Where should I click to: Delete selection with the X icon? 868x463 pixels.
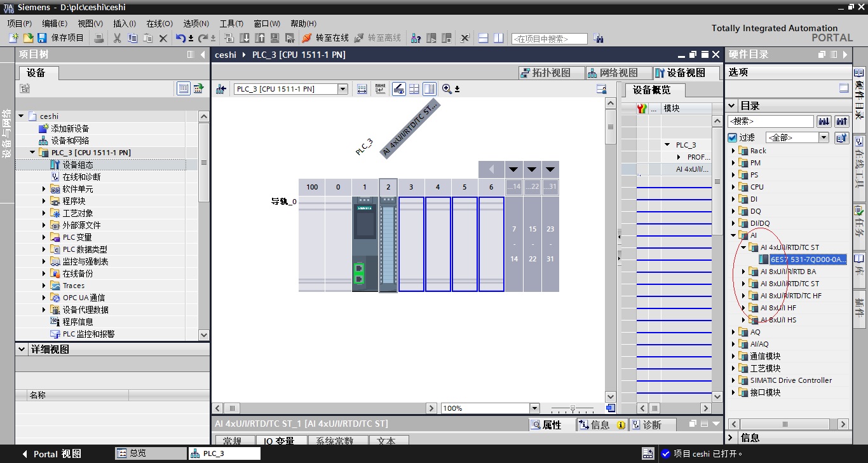click(163, 38)
